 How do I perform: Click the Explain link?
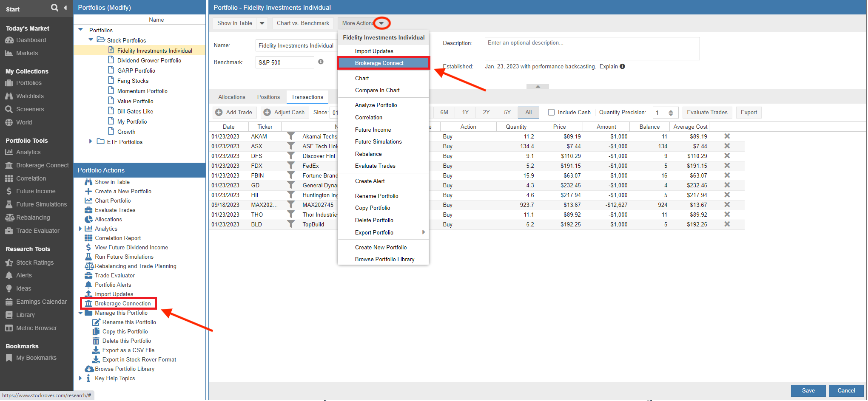click(x=609, y=66)
